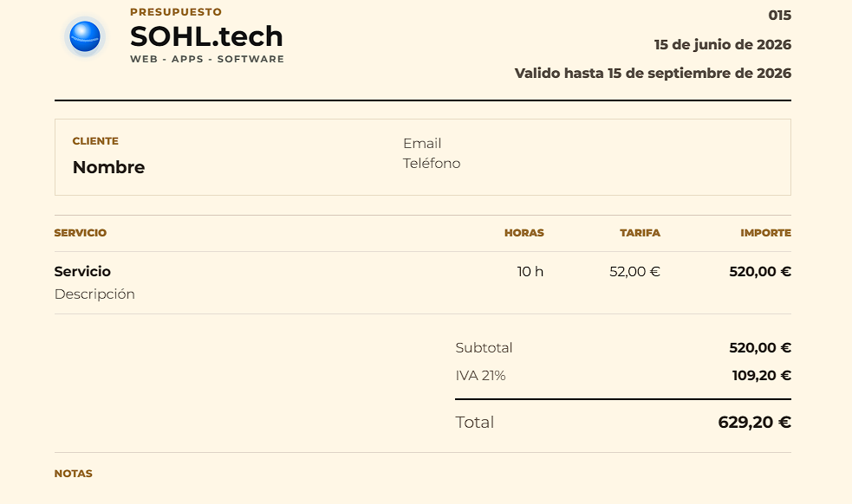
Task: Click the WEB - APPS - SOFTWARE tagline
Action: pos(207,59)
